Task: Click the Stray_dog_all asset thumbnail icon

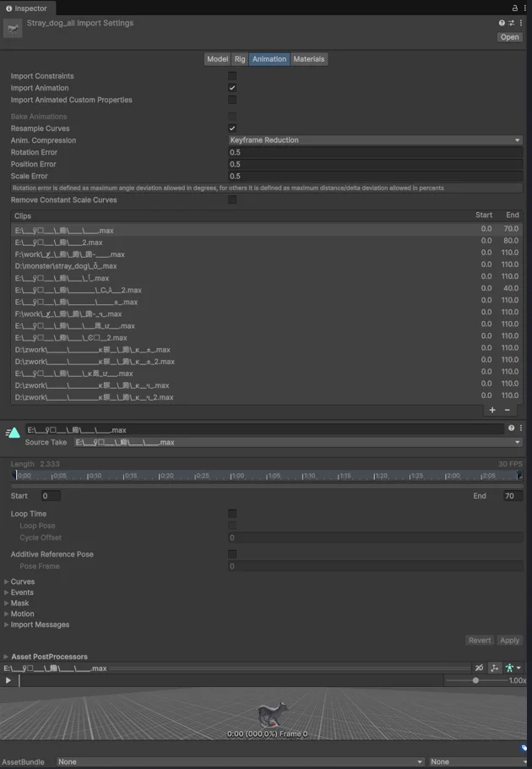Action: (13, 29)
